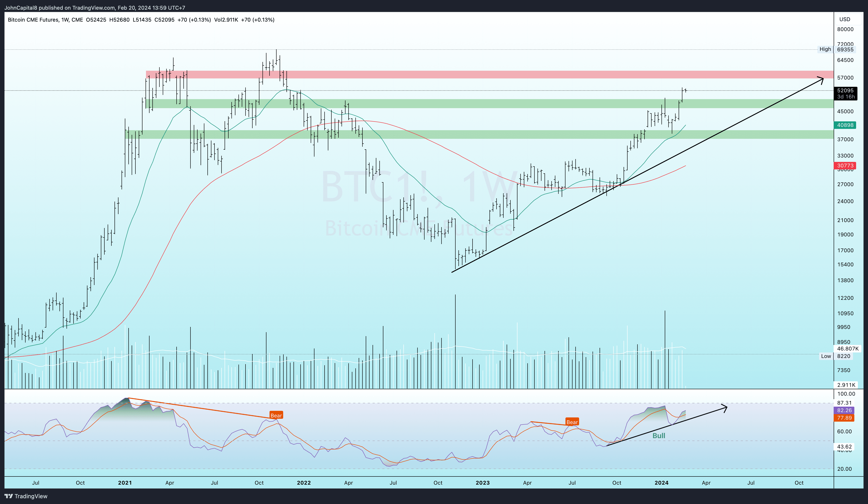Click the green 40898 moving average price tag
This screenshot has height=504, width=868.
[845, 125]
